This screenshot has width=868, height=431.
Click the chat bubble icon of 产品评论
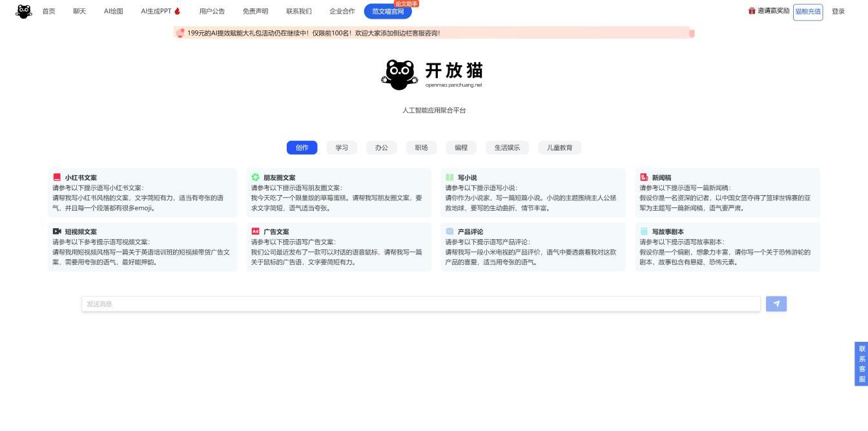449,231
